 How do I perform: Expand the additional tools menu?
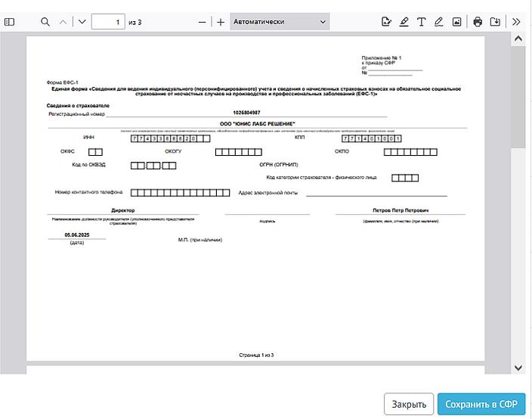click(517, 22)
